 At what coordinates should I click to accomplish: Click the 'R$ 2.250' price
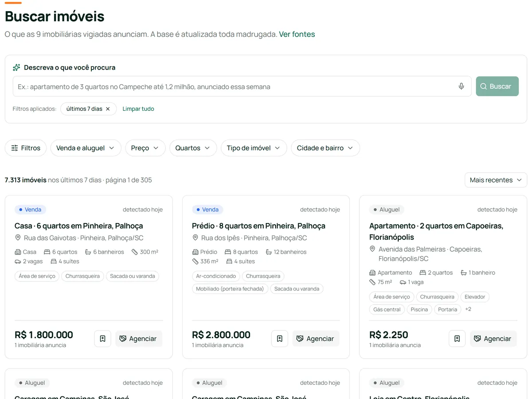(389, 335)
